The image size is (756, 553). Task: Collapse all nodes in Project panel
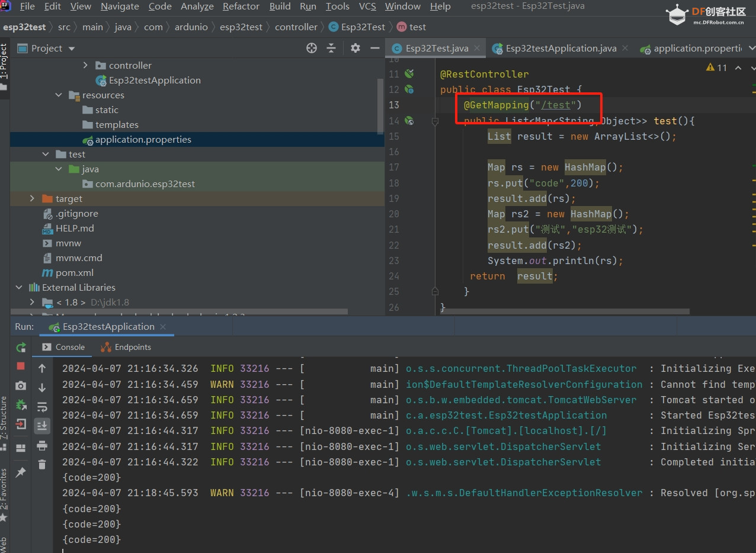coord(331,48)
